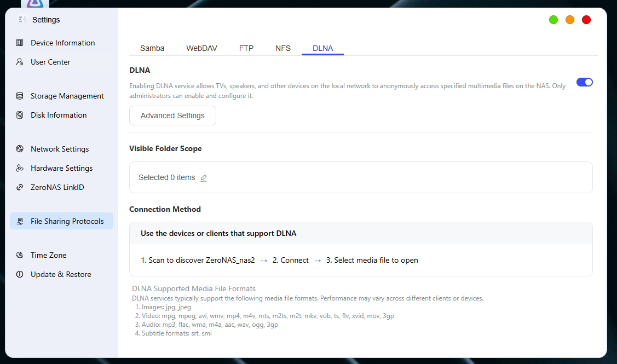Go to Network Settings

(62, 149)
